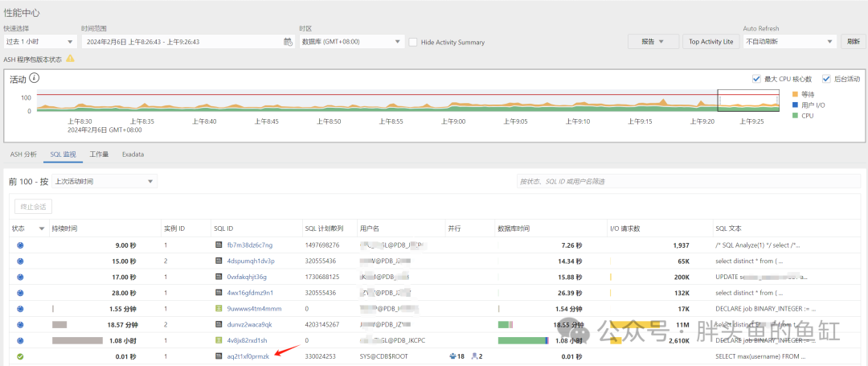Image resolution: width=868 pixels, height=366 pixels.
Task: Click parallel servers icon showing 18
Action: click(452, 356)
